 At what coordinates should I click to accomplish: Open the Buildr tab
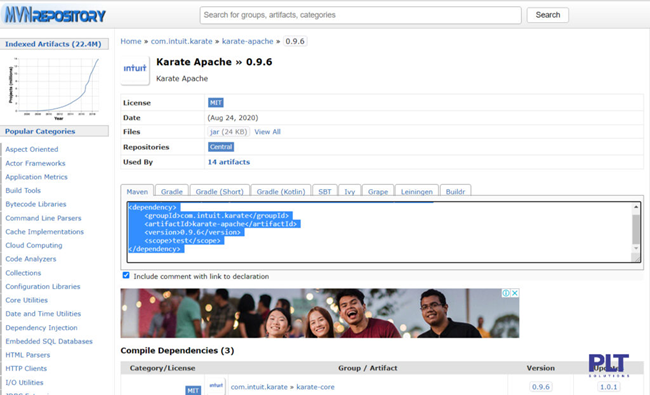(x=455, y=191)
